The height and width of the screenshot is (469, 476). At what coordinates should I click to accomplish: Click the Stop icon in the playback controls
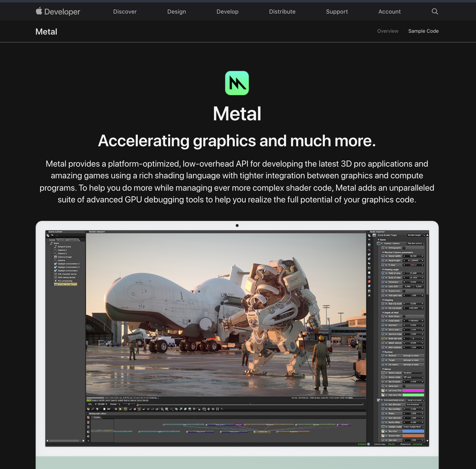[104, 409]
